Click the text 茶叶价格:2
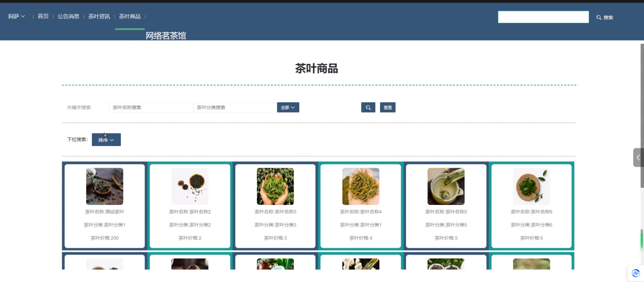This screenshot has height=282, width=644. 190,238
